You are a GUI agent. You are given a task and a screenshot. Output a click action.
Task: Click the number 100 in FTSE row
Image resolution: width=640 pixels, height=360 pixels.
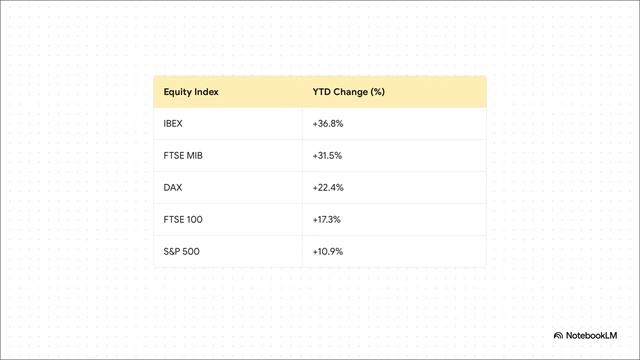click(194, 220)
